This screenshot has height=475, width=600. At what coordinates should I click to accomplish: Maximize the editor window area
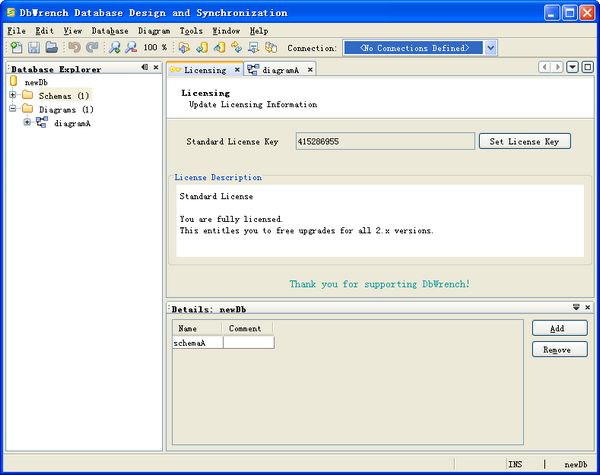587,67
